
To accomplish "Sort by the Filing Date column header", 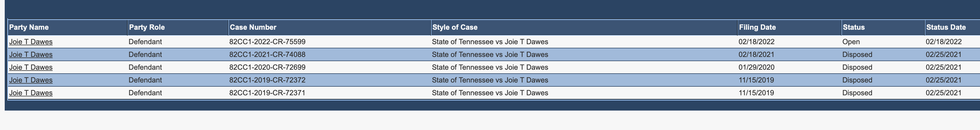I will coord(757,27).
